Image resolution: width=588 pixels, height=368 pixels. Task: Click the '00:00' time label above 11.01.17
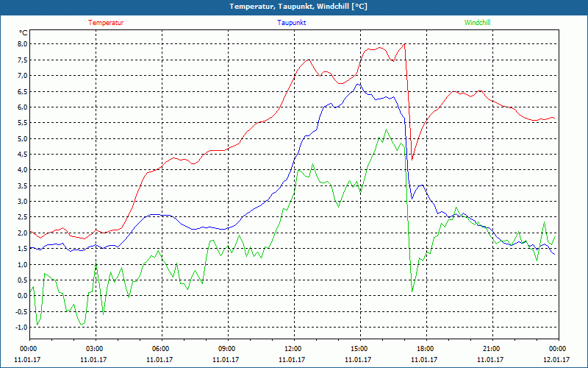click(x=28, y=349)
